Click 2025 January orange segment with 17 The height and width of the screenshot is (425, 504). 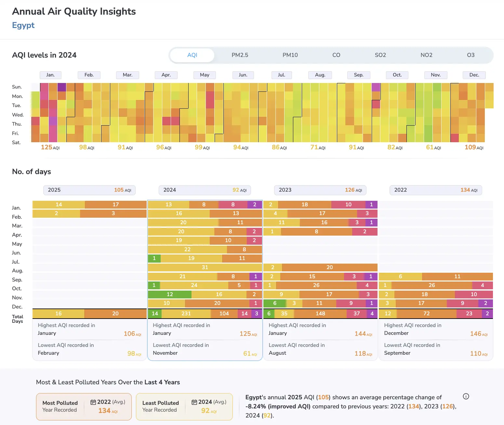pos(116,205)
